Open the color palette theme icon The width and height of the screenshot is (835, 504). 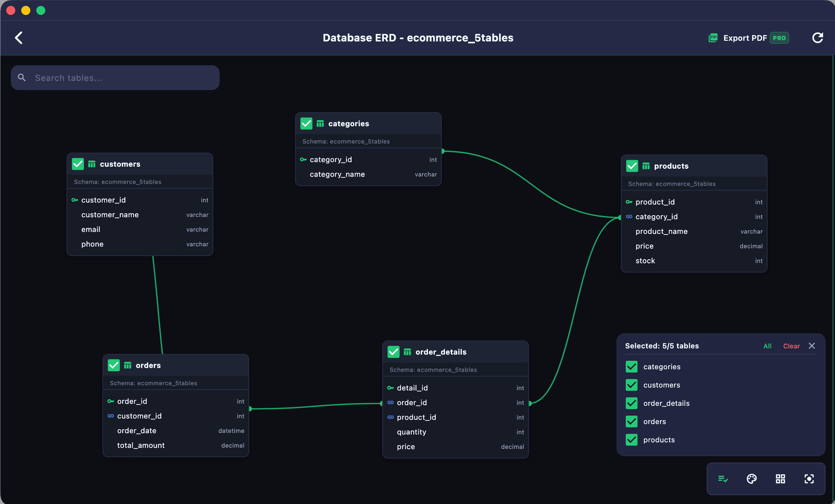pyautogui.click(x=751, y=479)
